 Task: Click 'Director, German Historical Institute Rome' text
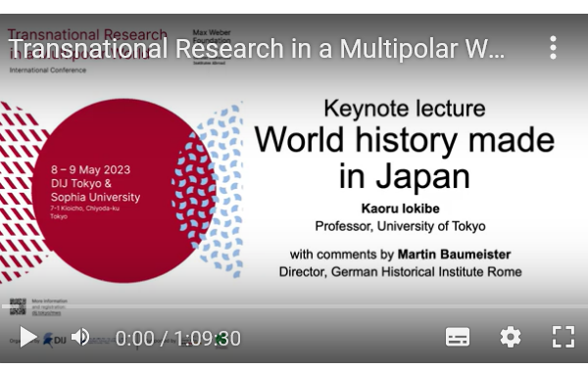[x=400, y=271]
